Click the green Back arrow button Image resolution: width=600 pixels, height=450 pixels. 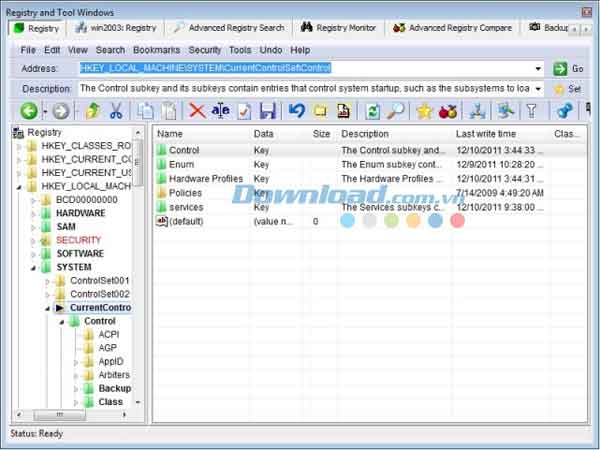coord(29,111)
